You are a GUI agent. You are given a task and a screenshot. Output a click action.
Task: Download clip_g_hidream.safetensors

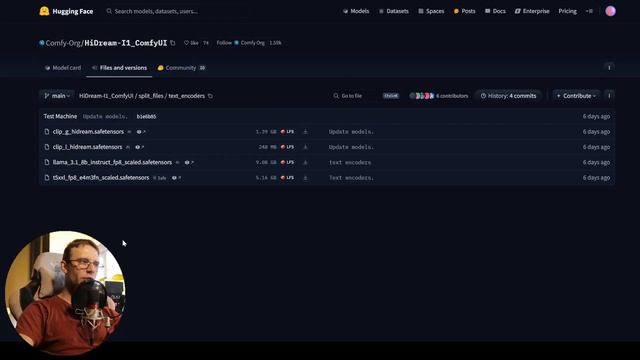click(305, 132)
